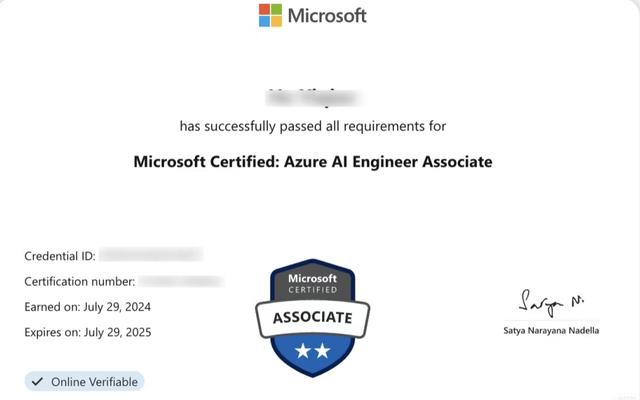Click the Microsoft four-square logo
Image resolution: width=640 pixels, height=400 pixels.
tap(270, 15)
